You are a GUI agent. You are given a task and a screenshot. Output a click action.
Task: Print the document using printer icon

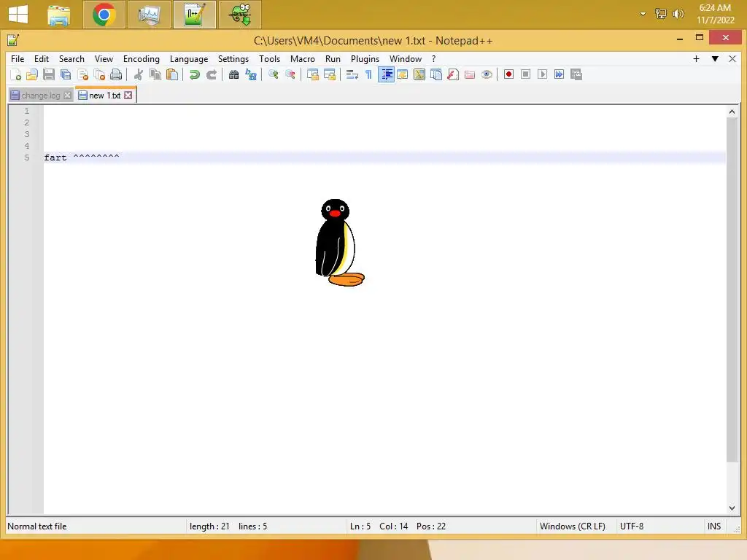tap(116, 75)
